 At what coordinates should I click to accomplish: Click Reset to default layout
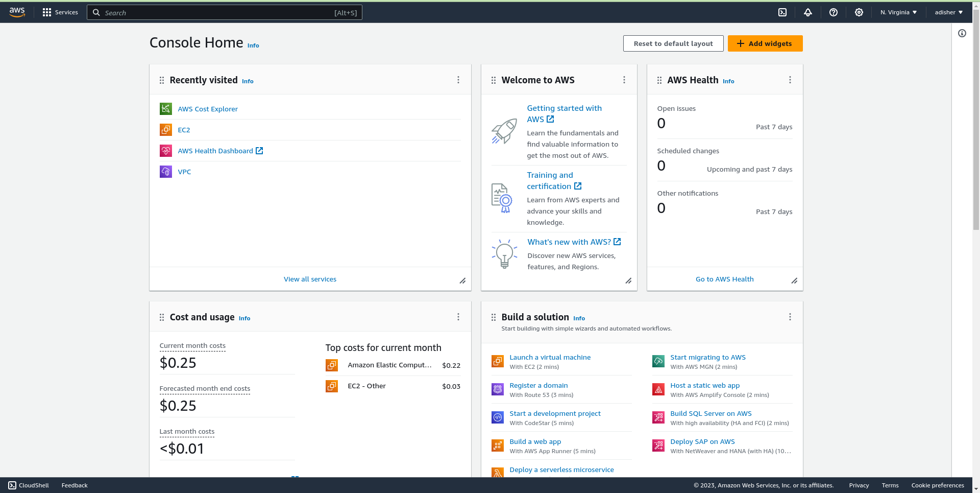click(x=673, y=43)
